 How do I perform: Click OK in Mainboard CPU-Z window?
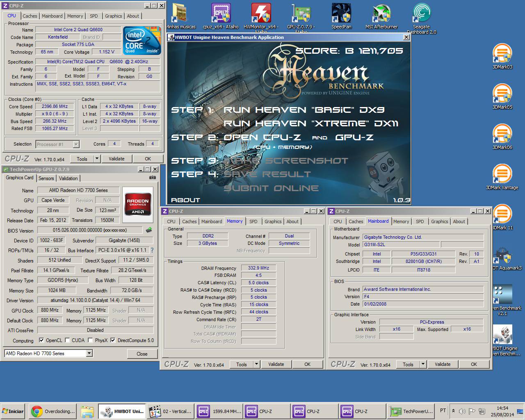[x=474, y=364]
